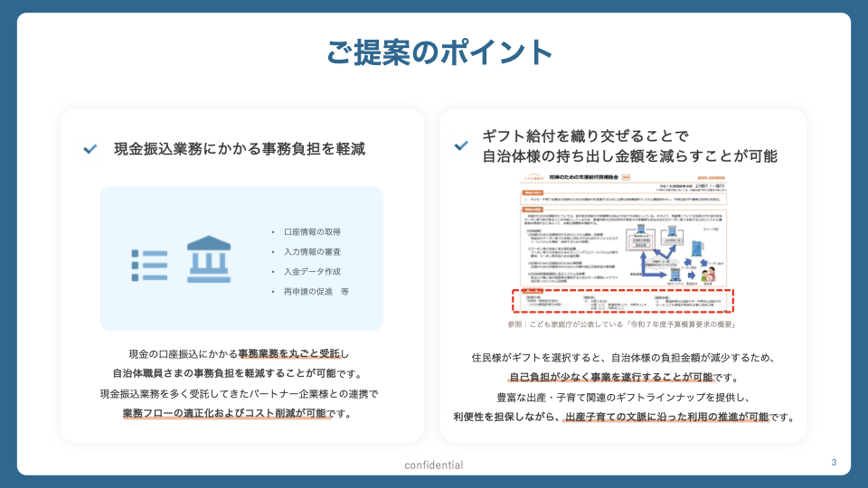Click highlighted text 業務フローの適正化およびコスト削減が可能

coord(224,414)
